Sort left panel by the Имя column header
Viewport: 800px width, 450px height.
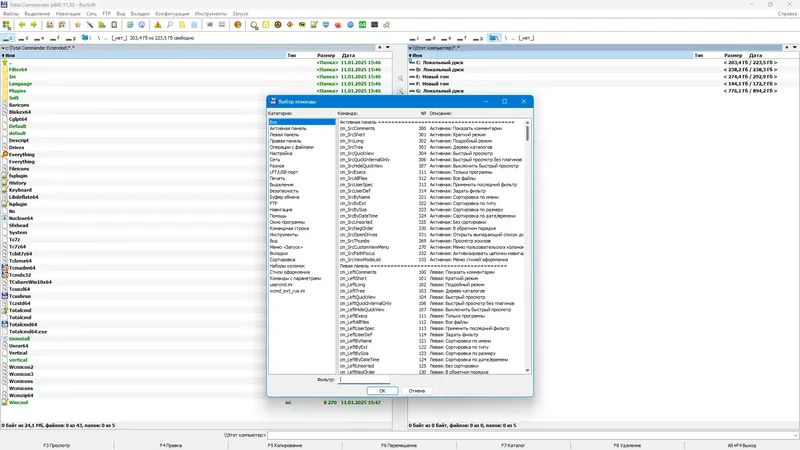(143, 55)
